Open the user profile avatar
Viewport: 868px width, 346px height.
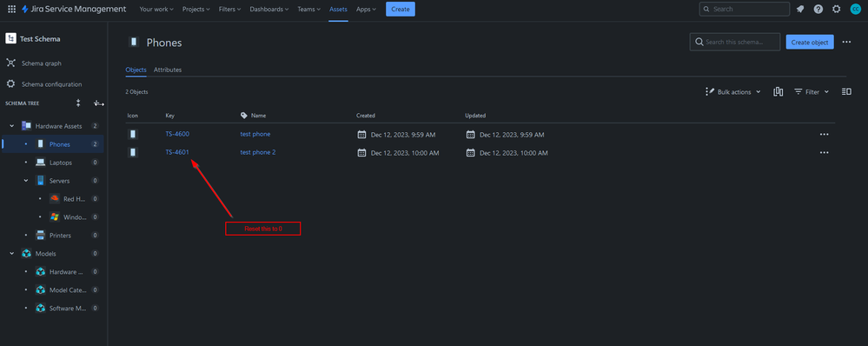point(855,9)
